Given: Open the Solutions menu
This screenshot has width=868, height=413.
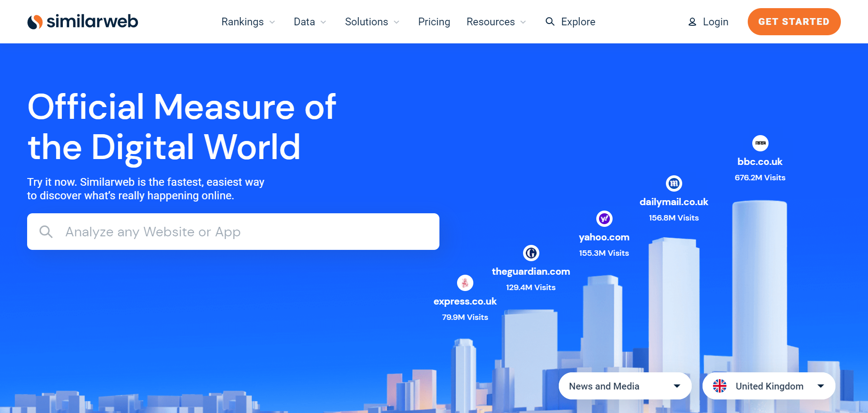Looking at the screenshot, I should [x=372, y=22].
